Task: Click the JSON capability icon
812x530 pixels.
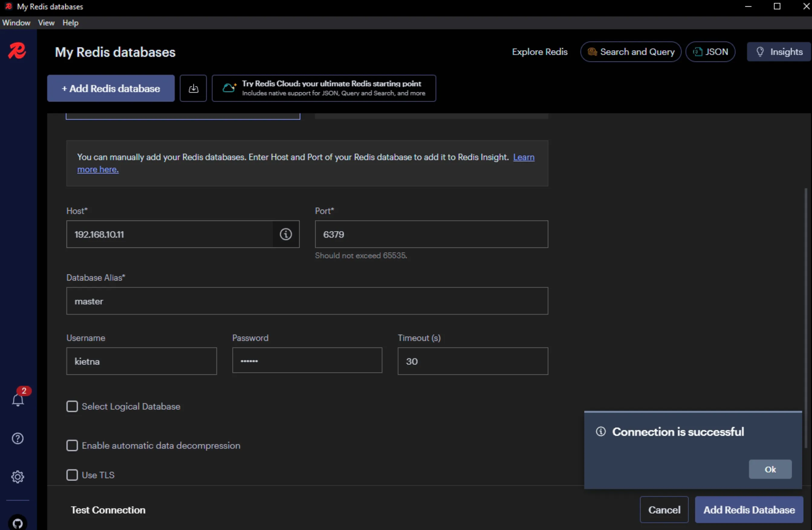Action: pos(698,52)
